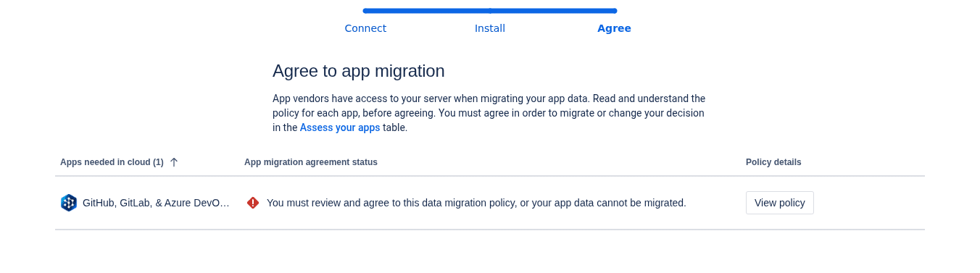Viewport: 980px width, 273px height.
Task: Click the blue step progress bar
Action: coord(490,11)
